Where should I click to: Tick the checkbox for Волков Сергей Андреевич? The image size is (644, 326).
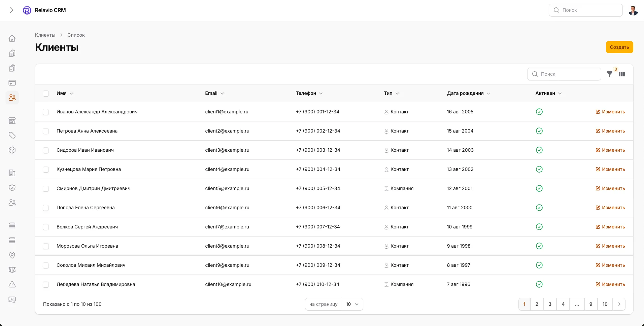pyautogui.click(x=46, y=227)
